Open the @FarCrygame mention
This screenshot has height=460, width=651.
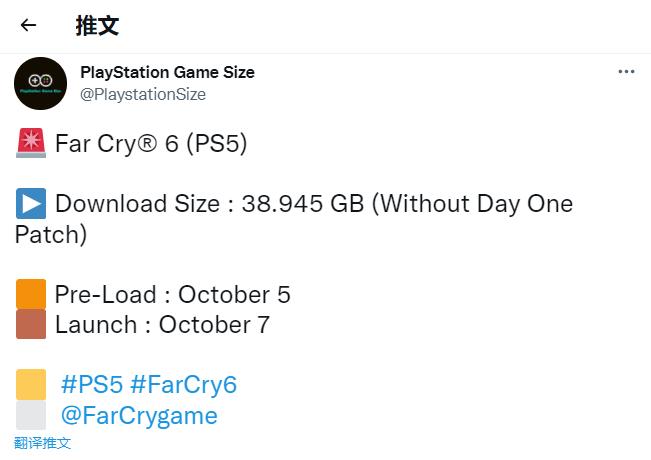point(139,415)
